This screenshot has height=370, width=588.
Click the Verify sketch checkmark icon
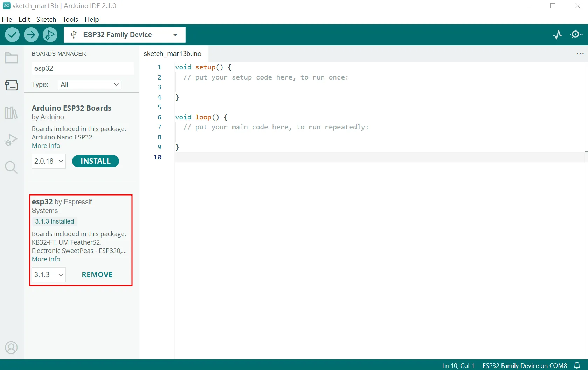[x=12, y=35]
